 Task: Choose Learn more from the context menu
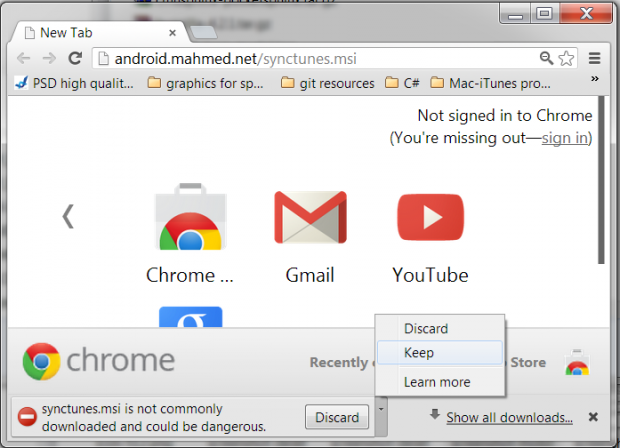point(440,382)
